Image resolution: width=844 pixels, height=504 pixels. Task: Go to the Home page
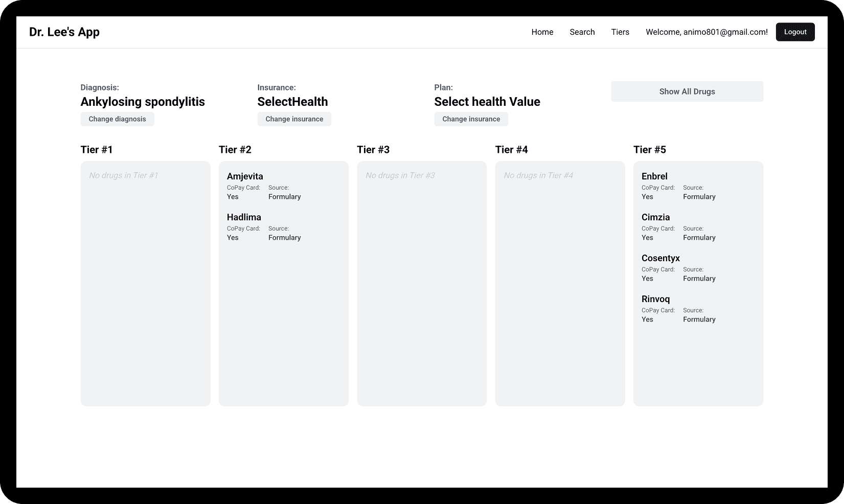542,32
